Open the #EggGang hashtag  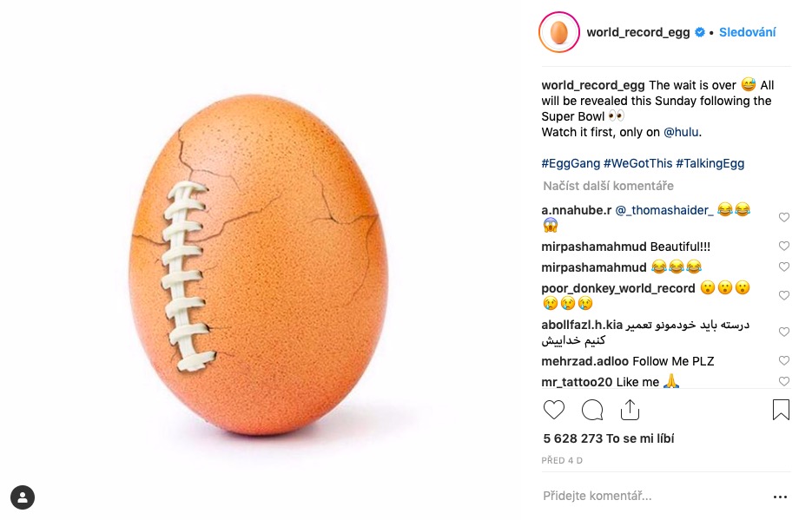(x=568, y=163)
